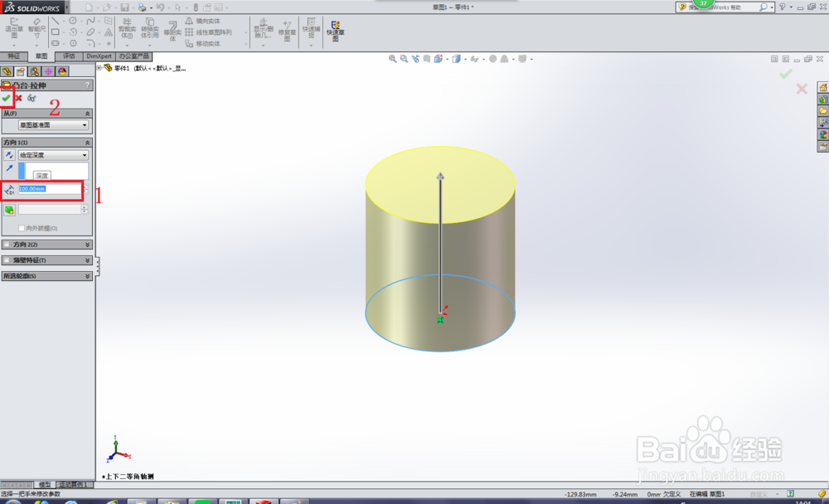
Task: Expand the 所选轮廓 section chevron
Action: (87, 276)
